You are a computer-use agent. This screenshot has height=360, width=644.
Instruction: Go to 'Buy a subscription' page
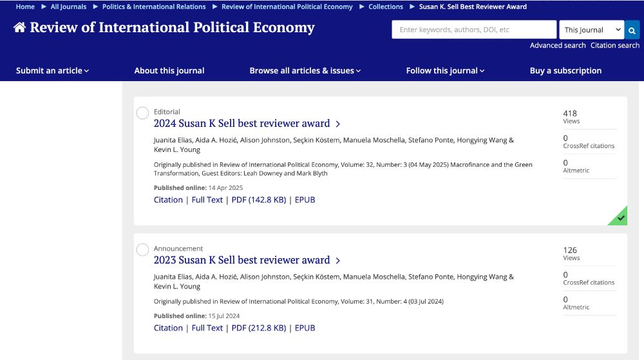(x=565, y=71)
